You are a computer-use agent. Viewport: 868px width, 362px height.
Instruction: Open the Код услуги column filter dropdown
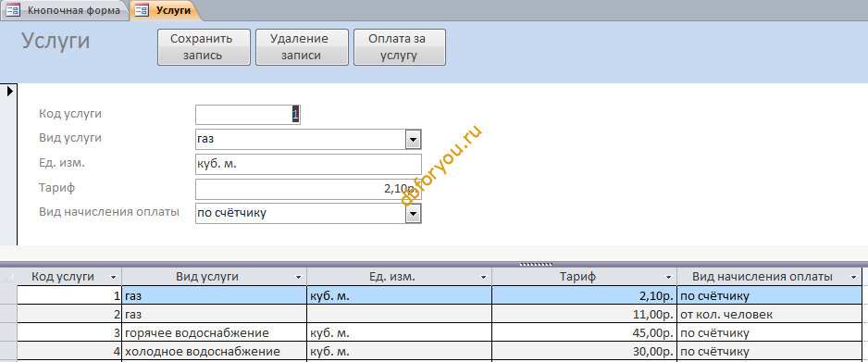pos(114,278)
